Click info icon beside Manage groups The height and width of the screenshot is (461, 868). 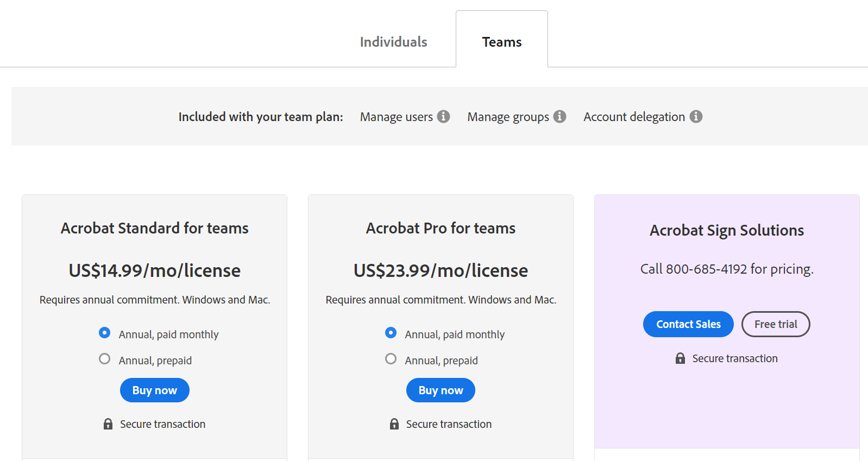click(x=559, y=117)
